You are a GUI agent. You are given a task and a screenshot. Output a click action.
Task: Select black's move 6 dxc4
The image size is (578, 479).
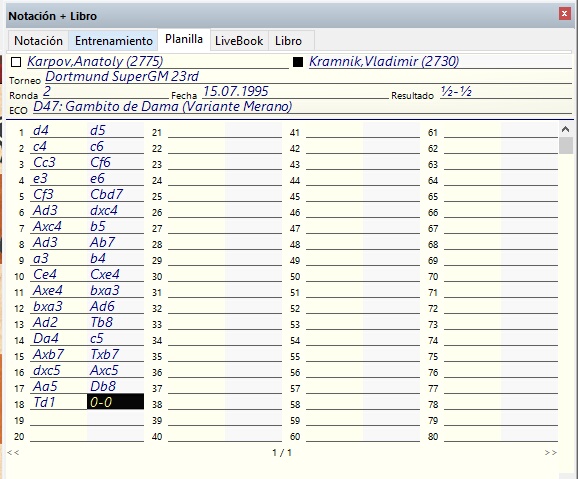point(104,211)
